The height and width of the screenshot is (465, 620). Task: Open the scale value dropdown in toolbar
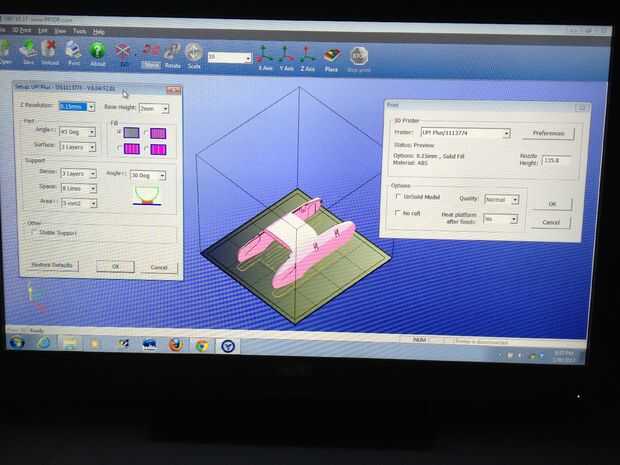248,59
